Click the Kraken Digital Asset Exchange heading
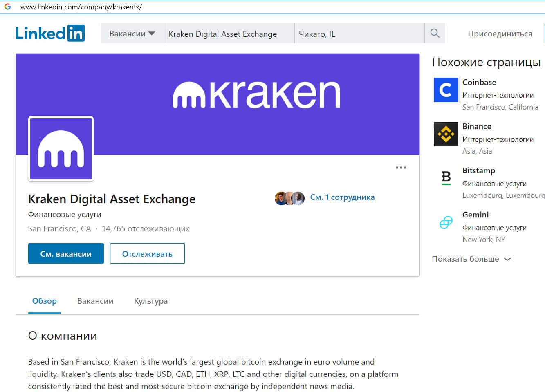545x392 pixels. pos(112,199)
